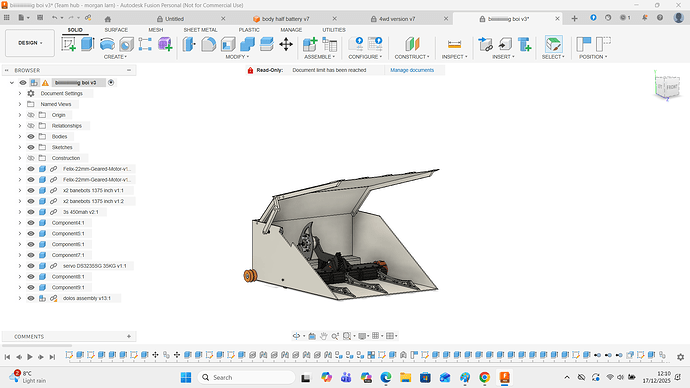690x388 pixels.
Task: Select the Create Sketch tool
Action: [x=68, y=44]
